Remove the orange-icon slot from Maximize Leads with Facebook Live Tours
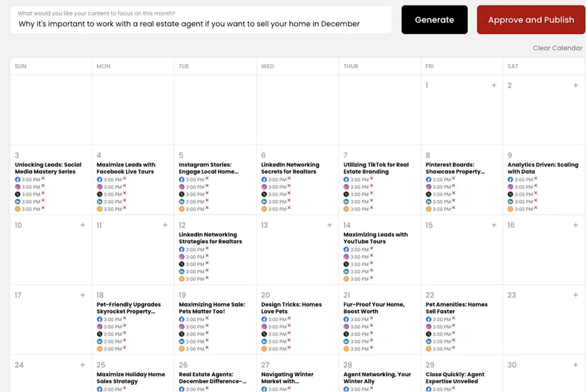 (x=125, y=208)
